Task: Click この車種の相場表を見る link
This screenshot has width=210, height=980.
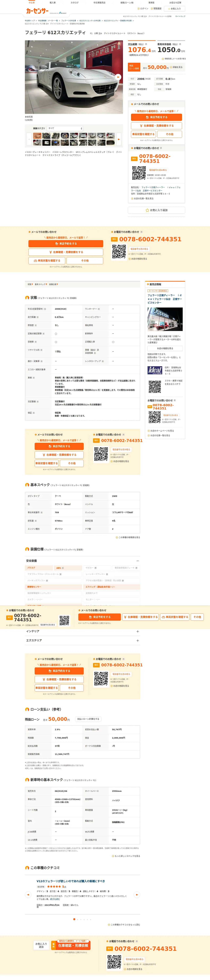Action: pyautogui.click(x=128, y=538)
